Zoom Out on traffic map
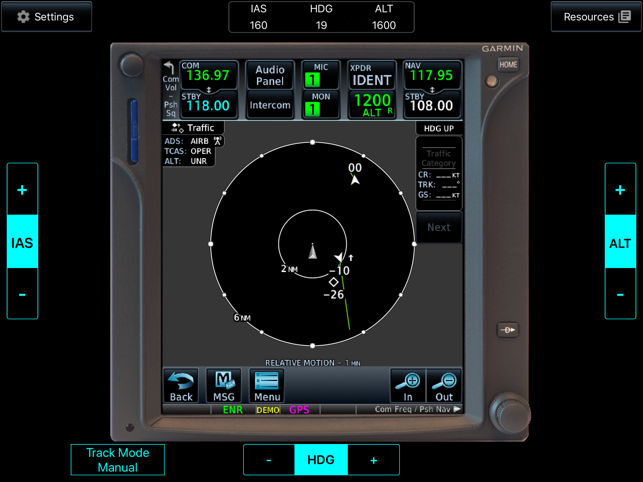 pyautogui.click(x=444, y=386)
